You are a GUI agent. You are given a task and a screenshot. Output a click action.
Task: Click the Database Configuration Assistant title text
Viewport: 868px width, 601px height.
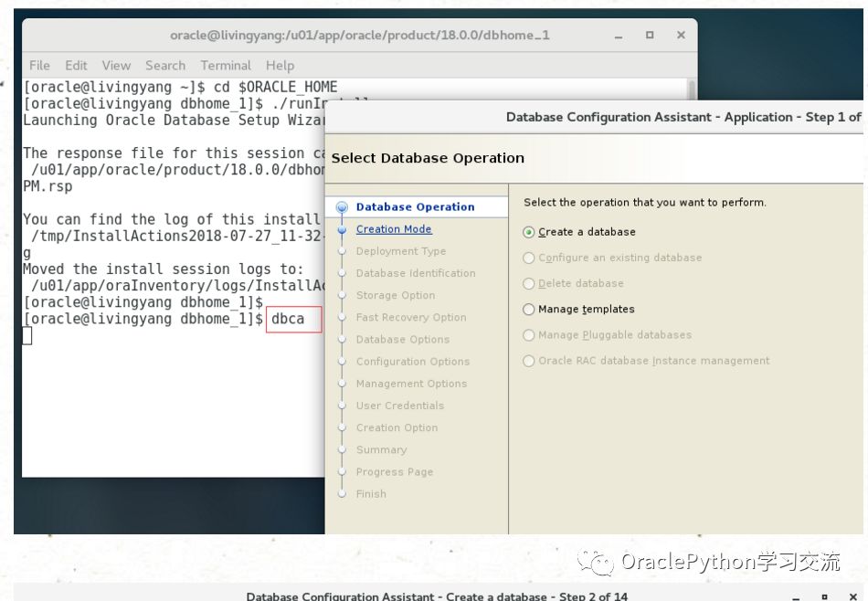(683, 117)
